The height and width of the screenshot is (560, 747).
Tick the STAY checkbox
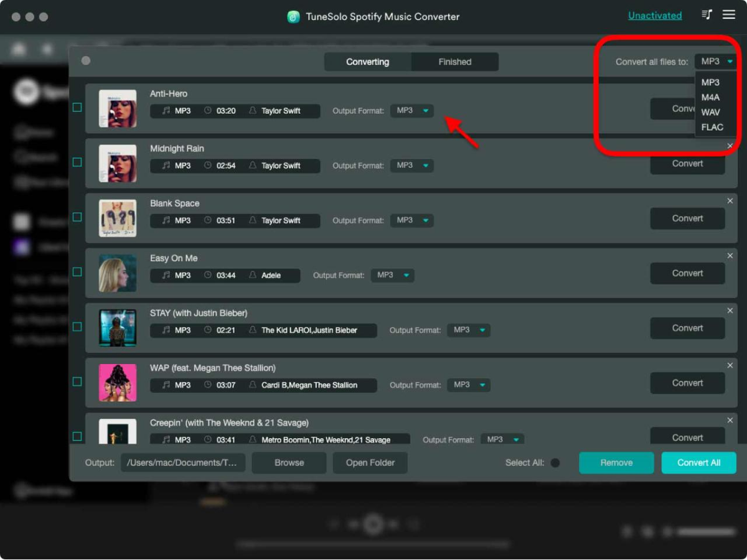(x=77, y=326)
